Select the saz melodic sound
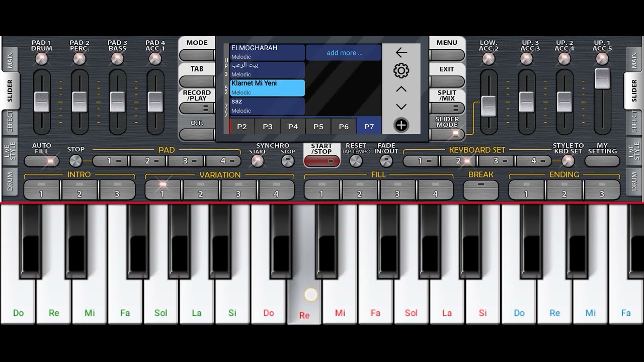The image size is (644, 362). tap(267, 106)
